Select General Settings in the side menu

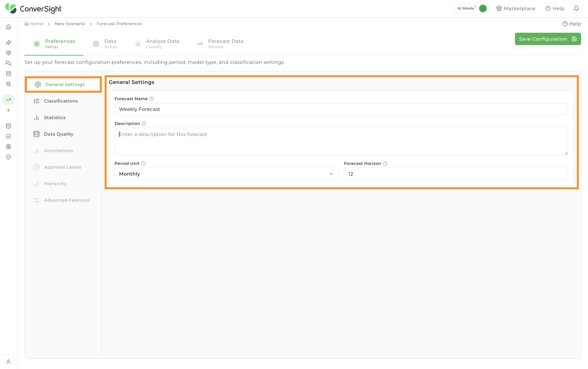[x=63, y=85]
